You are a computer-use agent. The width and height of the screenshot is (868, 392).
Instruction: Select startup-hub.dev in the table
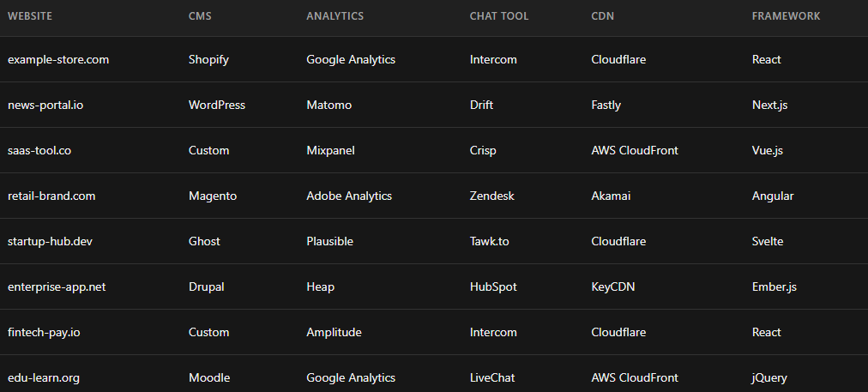pos(50,242)
